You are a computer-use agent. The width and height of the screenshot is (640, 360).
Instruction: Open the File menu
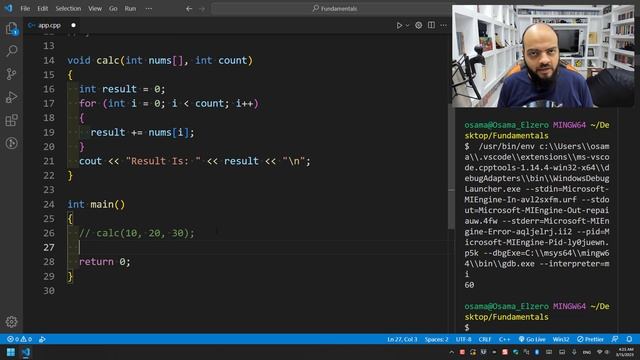[25, 8]
